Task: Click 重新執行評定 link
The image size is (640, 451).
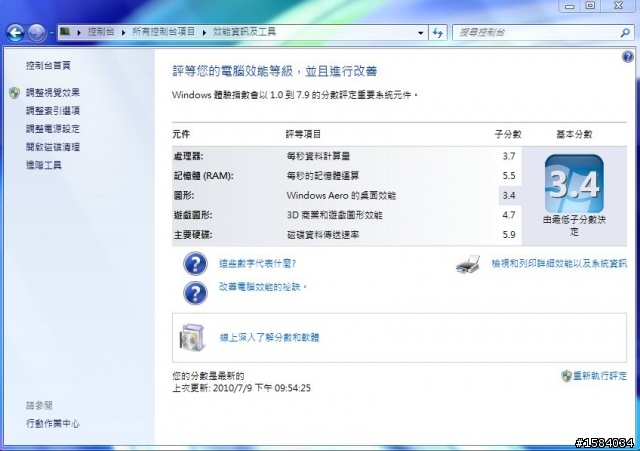Action: pyautogui.click(x=600, y=376)
